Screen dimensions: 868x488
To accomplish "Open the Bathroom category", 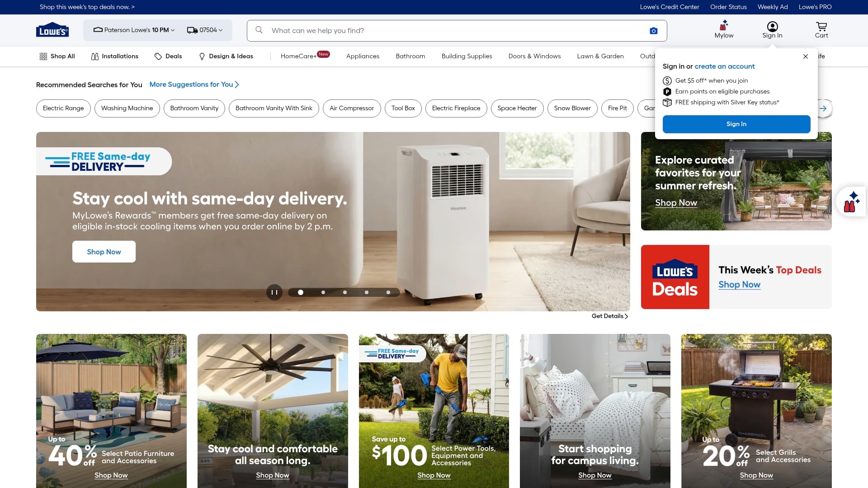I will pyautogui.click(x=410, y=56).
